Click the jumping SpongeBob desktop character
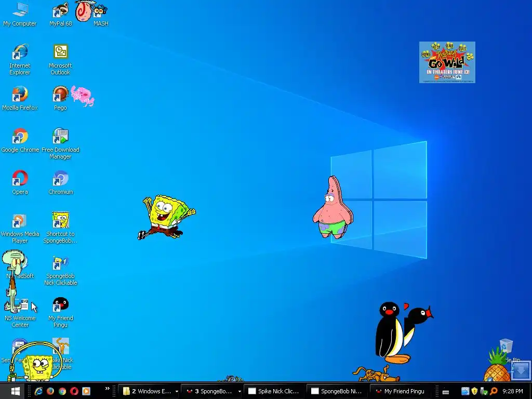Screen dimensions: 532x399 click(166, 217)
